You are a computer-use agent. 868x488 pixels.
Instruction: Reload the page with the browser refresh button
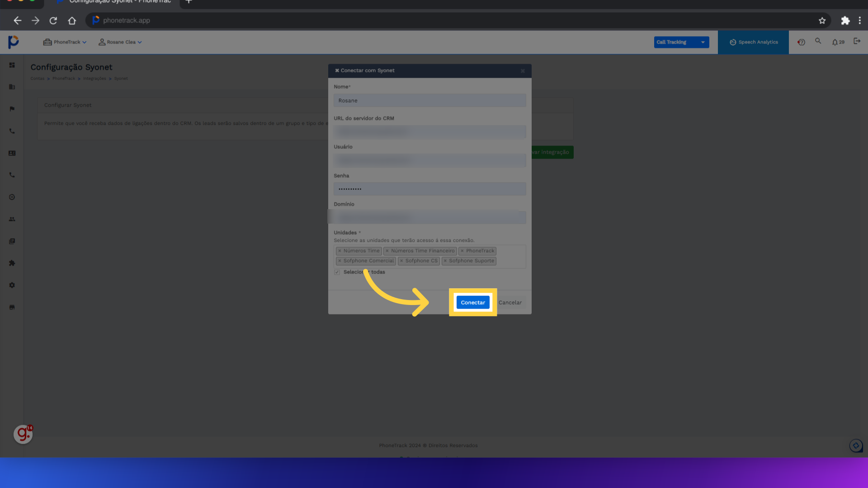click(53, 20)
